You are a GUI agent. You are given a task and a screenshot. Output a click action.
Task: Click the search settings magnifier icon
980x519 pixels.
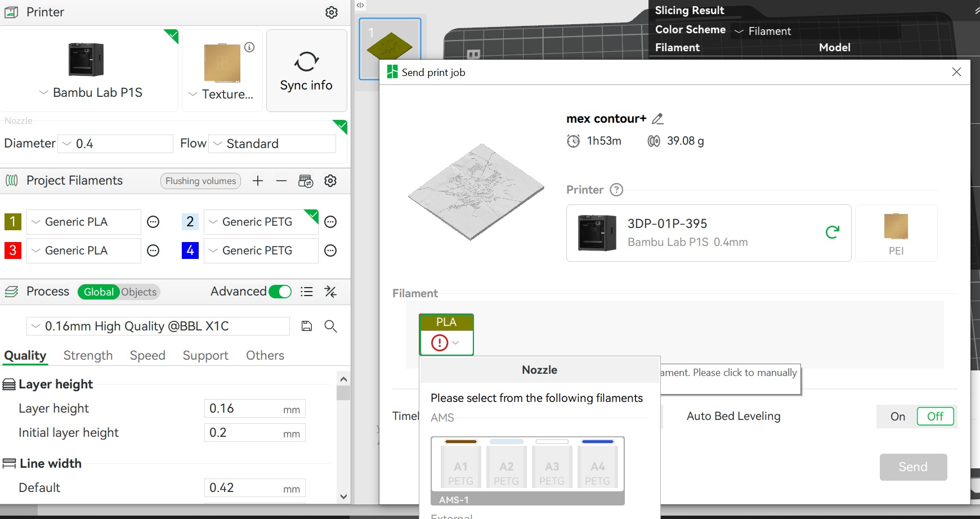coord(331,326)
